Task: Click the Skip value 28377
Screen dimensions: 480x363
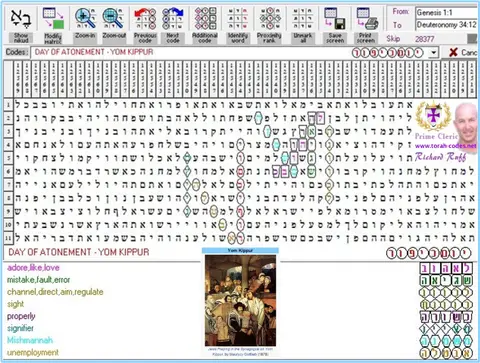Action: pos(424,39)
